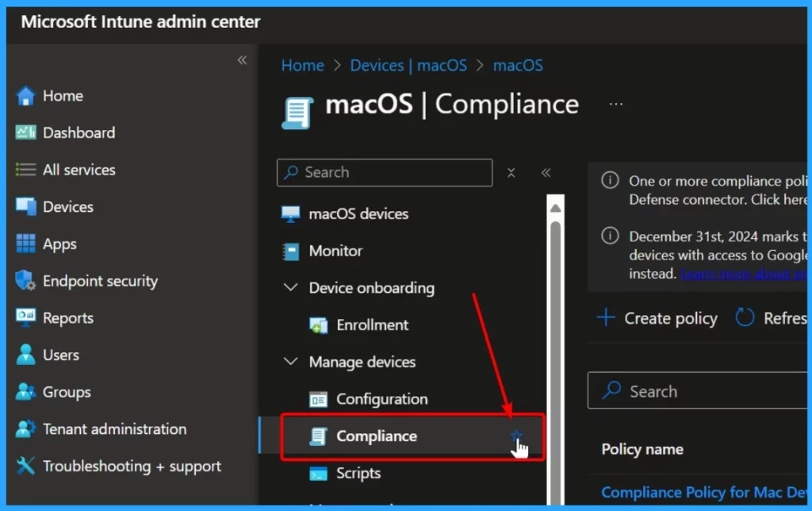Click the December 31st notice info icon
Image resolution: width=812 pixels, height=511 pixels.
coord(610,236)
